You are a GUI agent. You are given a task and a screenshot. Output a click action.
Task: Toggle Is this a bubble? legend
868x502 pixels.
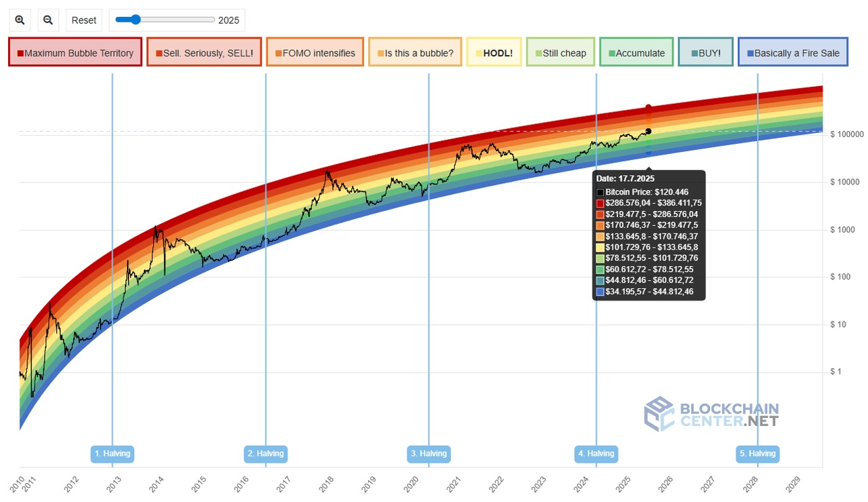(x=415, y=52)
